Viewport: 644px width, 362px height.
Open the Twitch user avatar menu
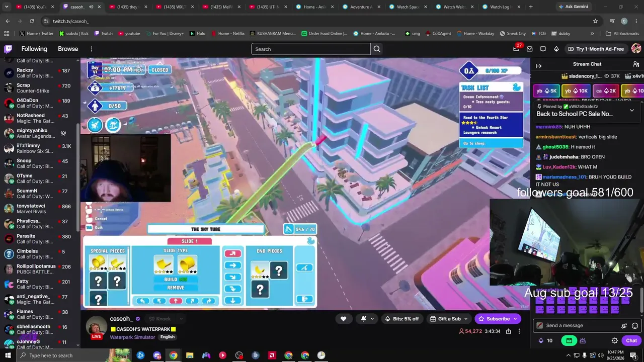click(x=636, y=49)
